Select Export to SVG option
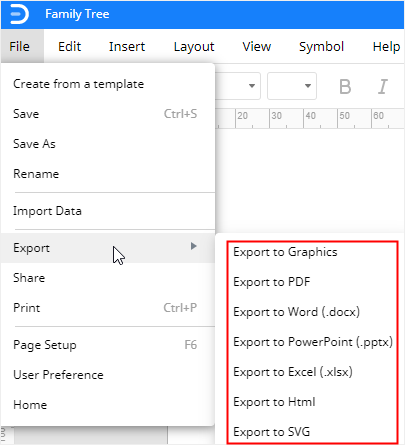 271,432
